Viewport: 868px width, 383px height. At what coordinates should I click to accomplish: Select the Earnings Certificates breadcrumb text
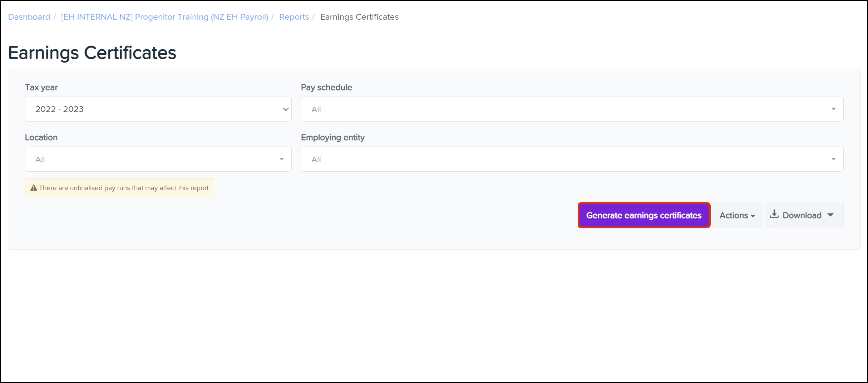pos(359,17)
